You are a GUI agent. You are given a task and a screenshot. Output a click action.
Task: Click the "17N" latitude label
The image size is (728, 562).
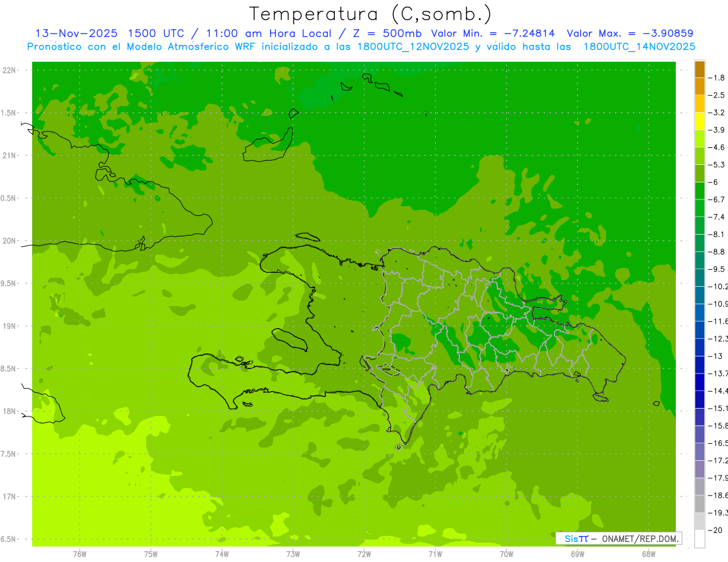pyautogui.click(x=9, y=497)
